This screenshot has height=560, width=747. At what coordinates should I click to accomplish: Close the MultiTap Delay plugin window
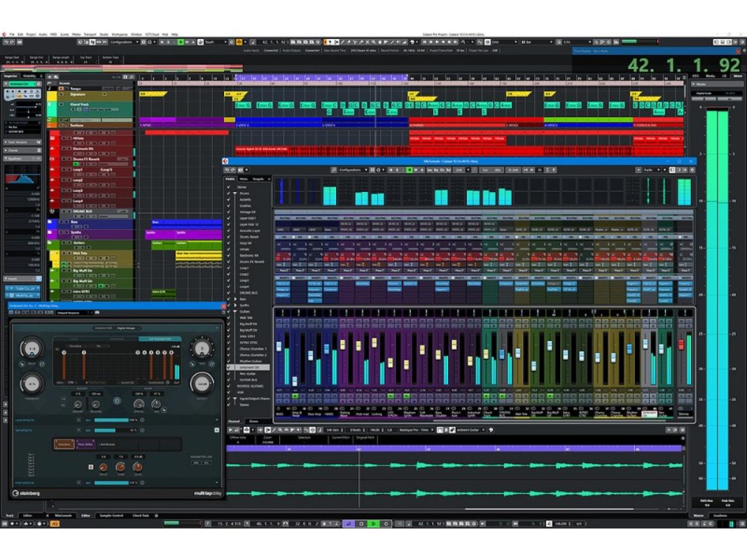point(223,306)
